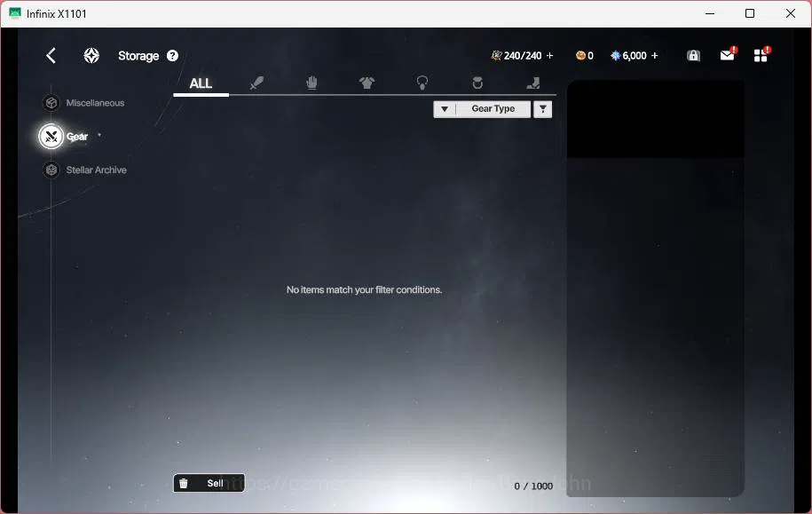Filter gear by necklace icon
Image resolution: width=812 pixels, height=514 pixels.
(x=422, y=83)
